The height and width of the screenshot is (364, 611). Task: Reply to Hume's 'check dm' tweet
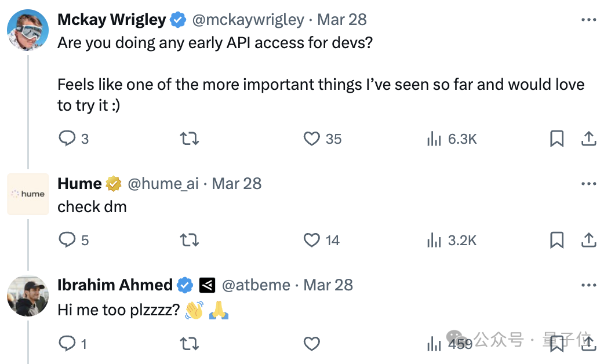[67, 240]
